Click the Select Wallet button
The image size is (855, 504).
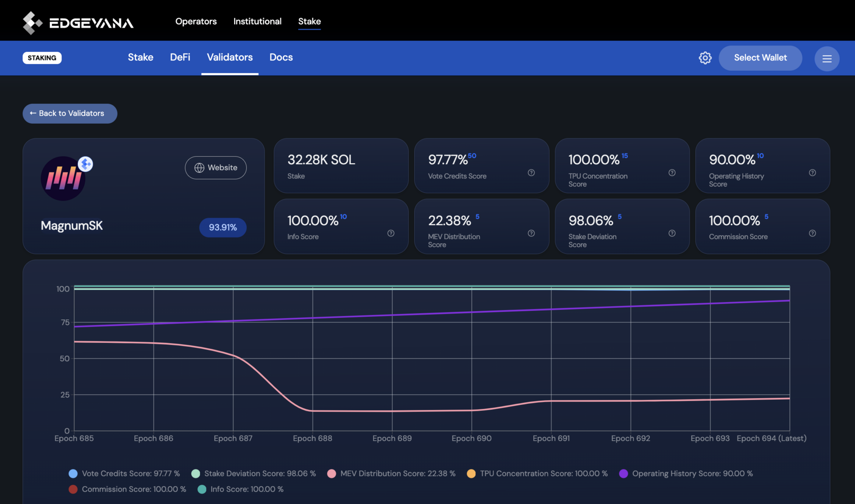coord(760,58)
